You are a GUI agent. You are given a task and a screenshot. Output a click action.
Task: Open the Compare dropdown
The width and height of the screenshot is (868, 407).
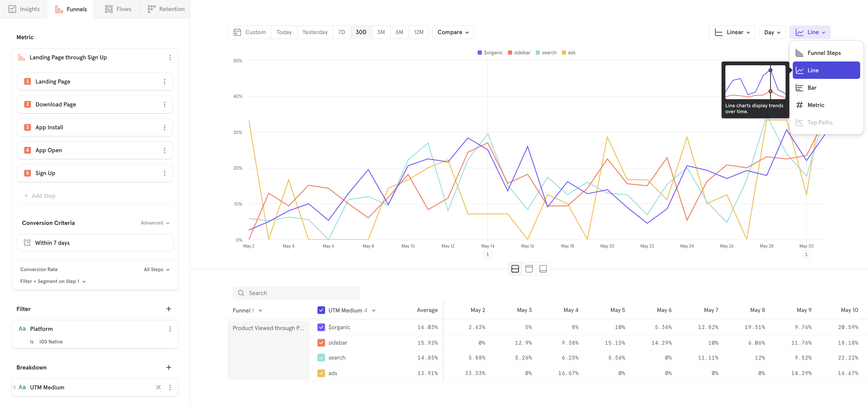453,32
